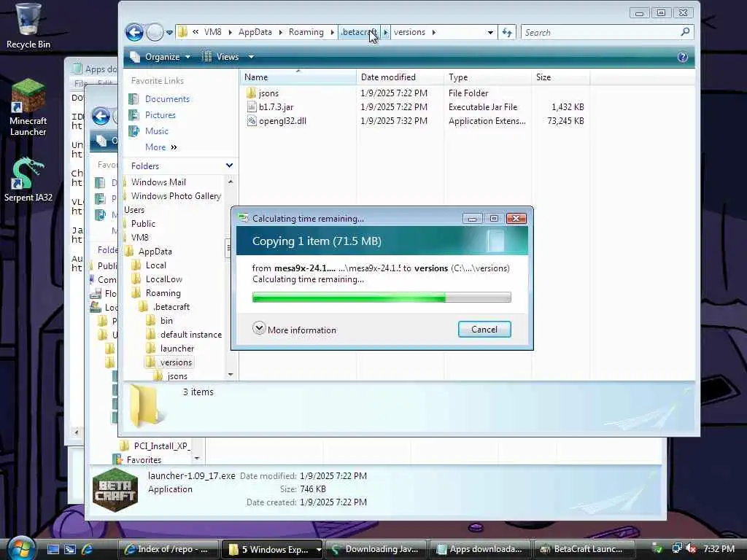
Task: Open the Help question mark icon
Action: click(x=682, y=57)
